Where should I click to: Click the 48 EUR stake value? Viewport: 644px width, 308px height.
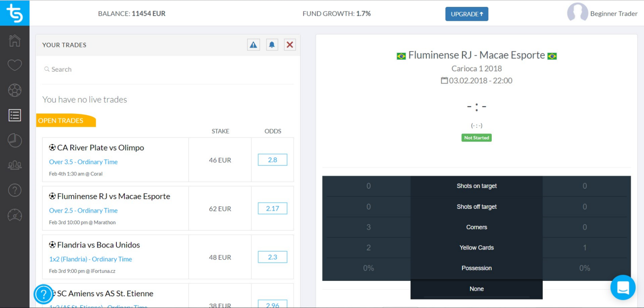click(x=220, y=258)
